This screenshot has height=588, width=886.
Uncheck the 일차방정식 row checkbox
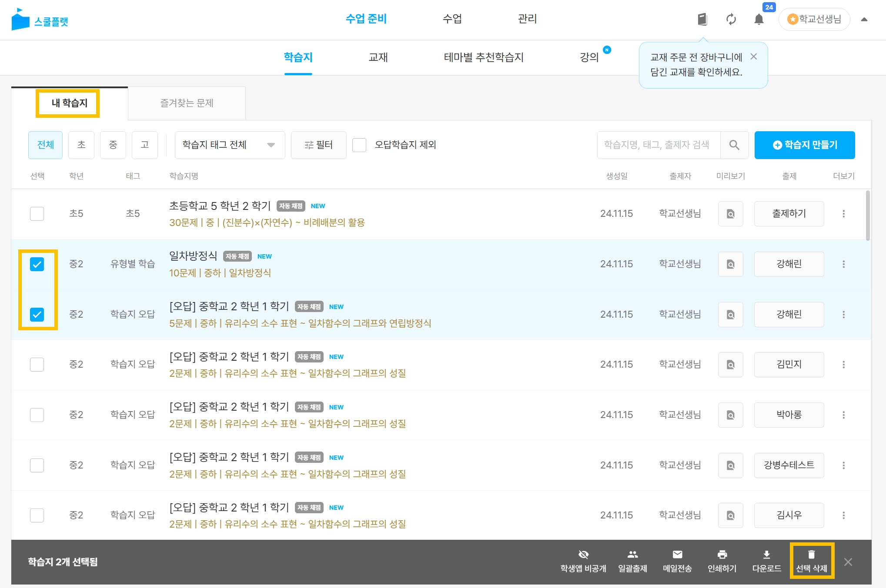pos(37,264)
